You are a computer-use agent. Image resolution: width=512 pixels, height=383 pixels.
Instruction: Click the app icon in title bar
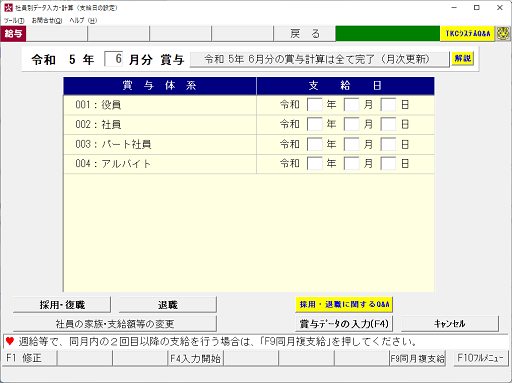click(8, 8)
